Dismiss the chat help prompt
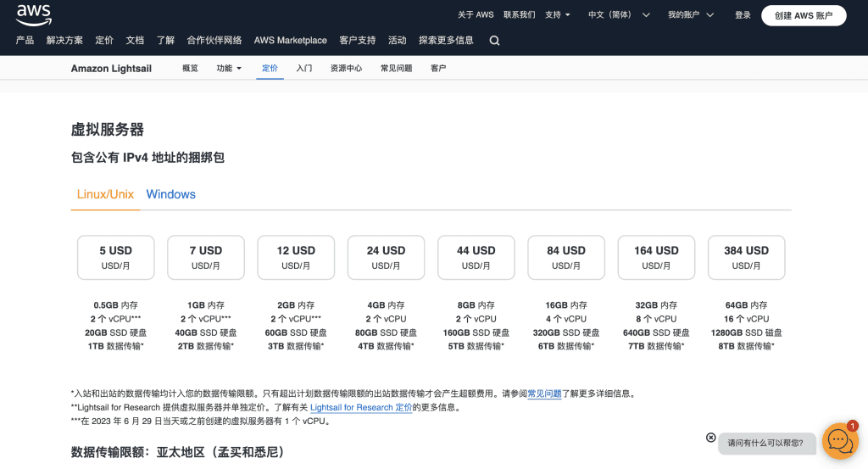Viewport: 868px width, 469px height. (x=711, y=438)
